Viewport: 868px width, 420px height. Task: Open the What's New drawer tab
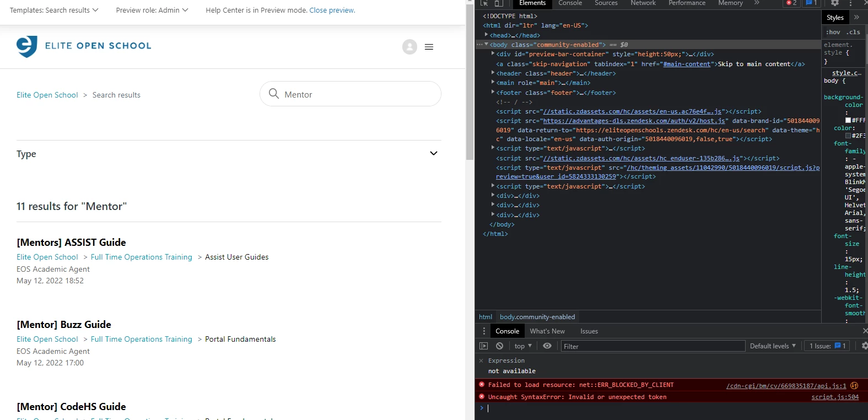point(547,331)
